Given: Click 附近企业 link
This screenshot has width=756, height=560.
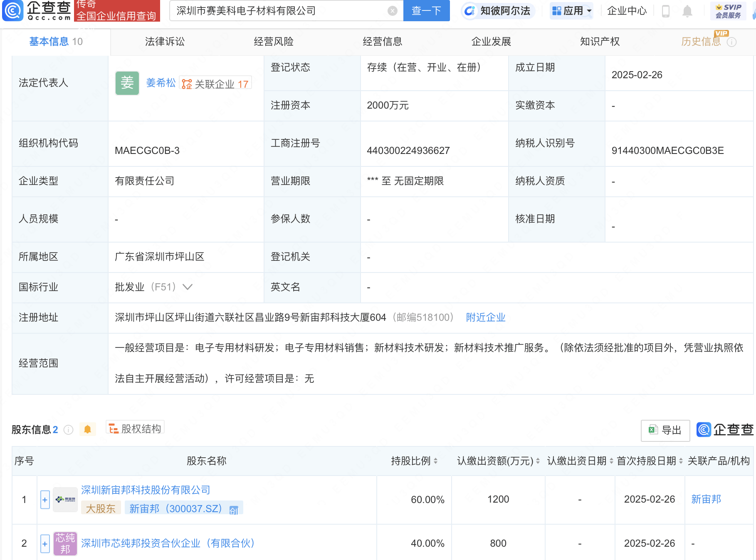Looking at the screenshot, I should [x=486, y=317].
